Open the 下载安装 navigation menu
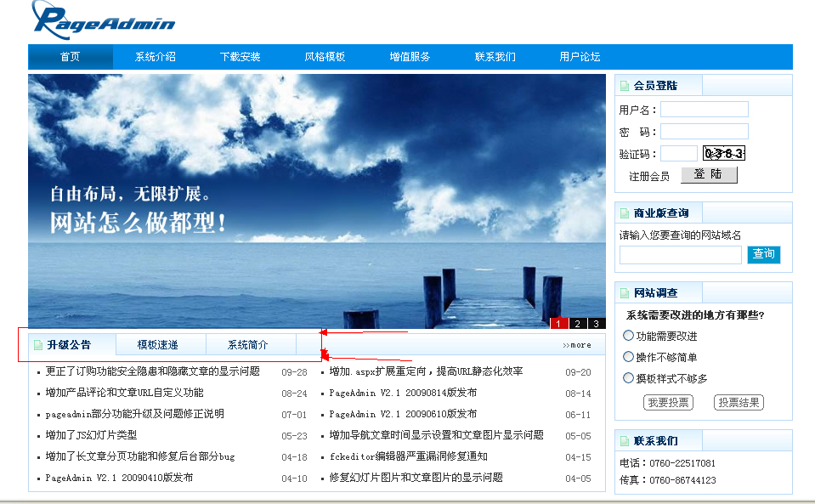 point(240,57)
